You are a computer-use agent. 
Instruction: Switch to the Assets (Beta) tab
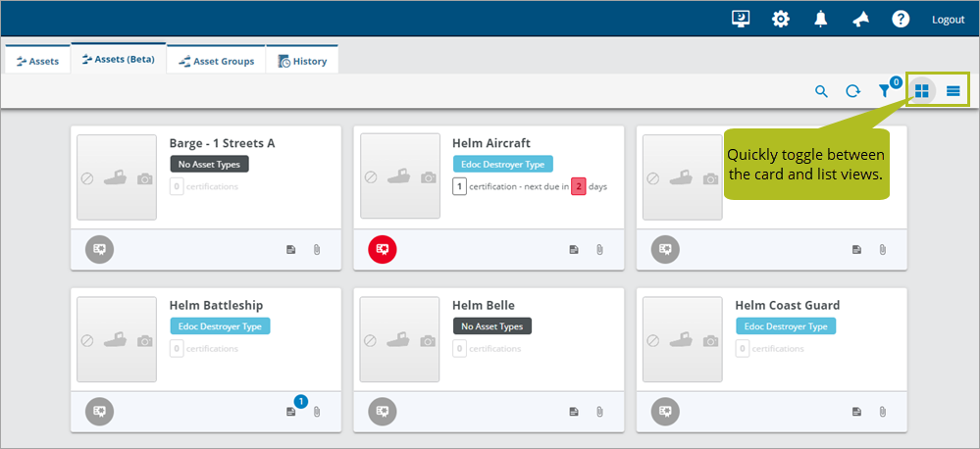tap(118, 60)
